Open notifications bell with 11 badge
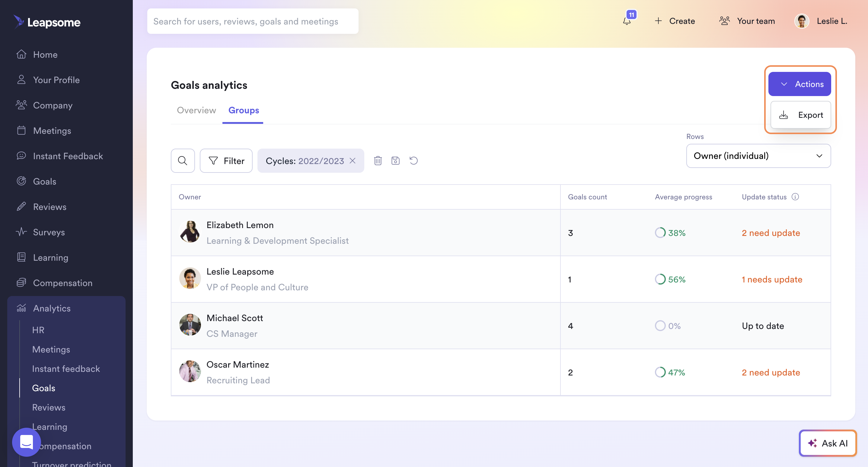Screen dimensions: 868x467 627,20
